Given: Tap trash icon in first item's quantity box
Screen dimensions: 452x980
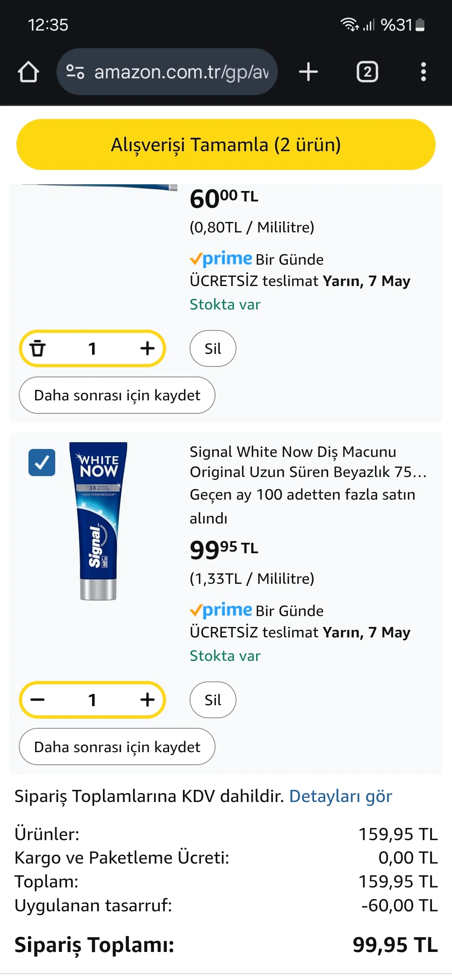Looking at the screenshot, I should click(38, 348).
